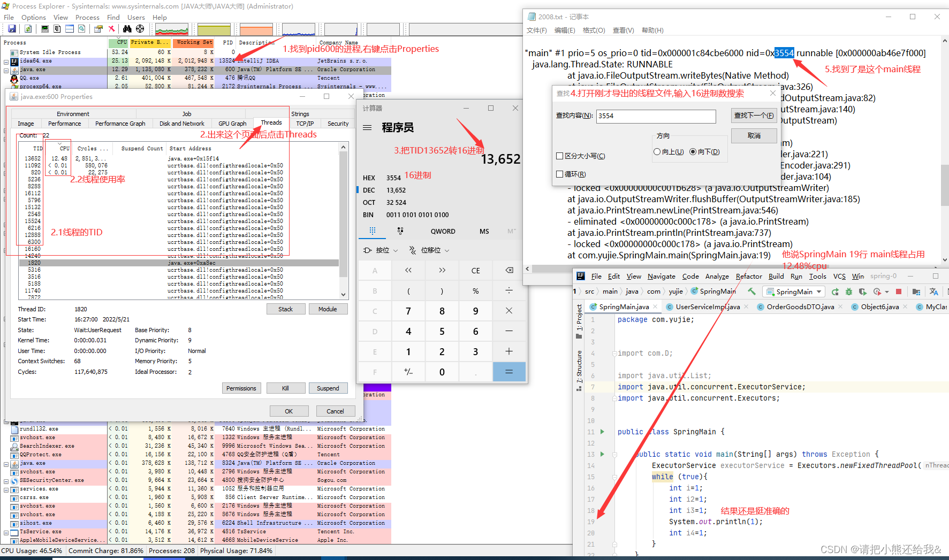The height and width of the screenshot is (560, 949).
Task: Click the Commit history yellow graph
Action: (214, 29)
